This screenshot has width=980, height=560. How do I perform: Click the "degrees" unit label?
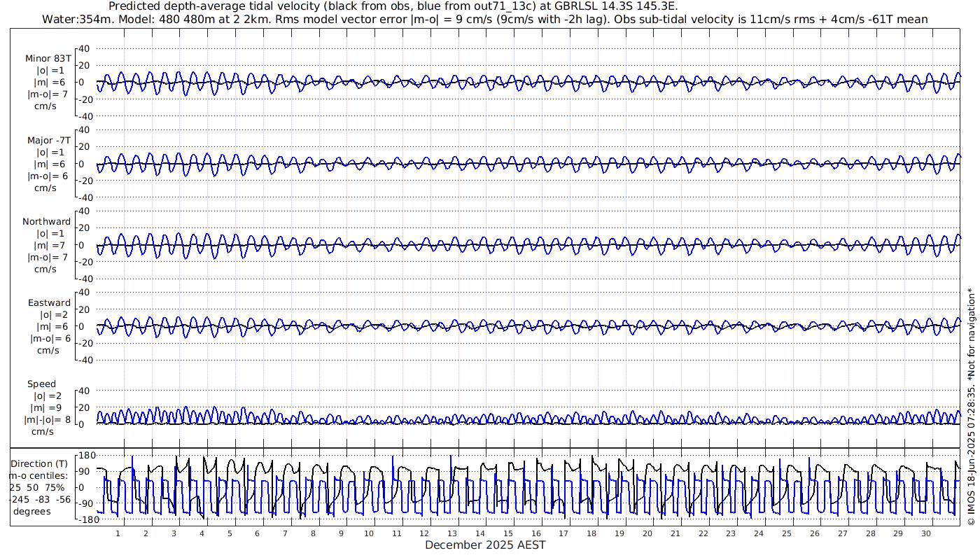32,511
